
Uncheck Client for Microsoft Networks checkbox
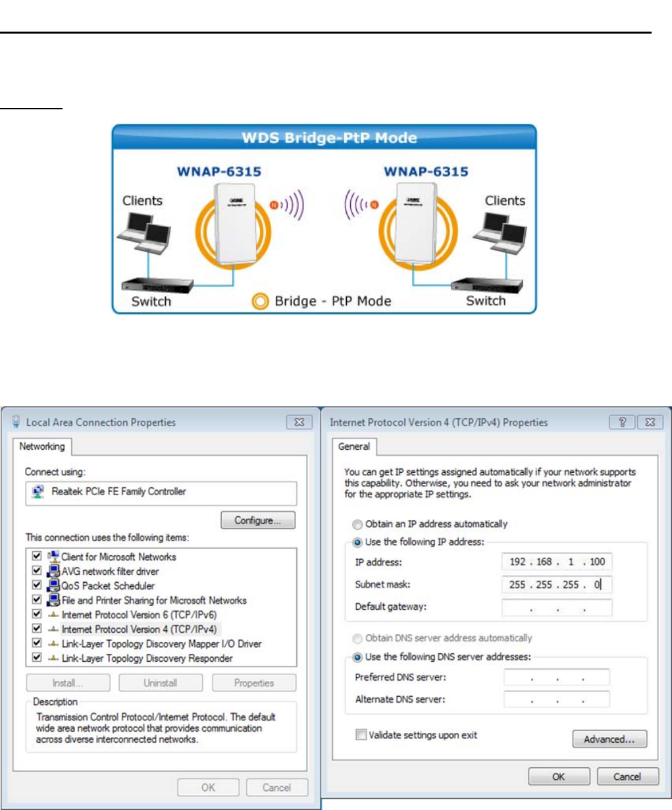click(x=37, y=556)
